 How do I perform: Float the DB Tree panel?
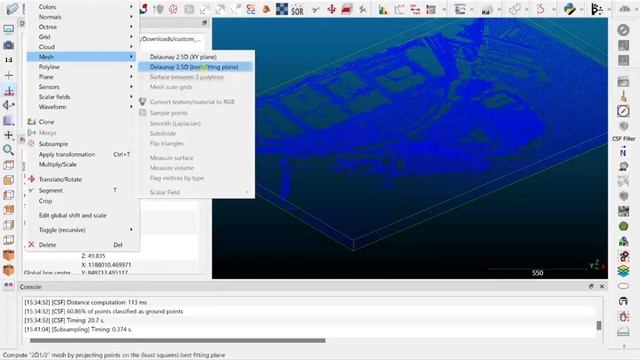[204, 23]
